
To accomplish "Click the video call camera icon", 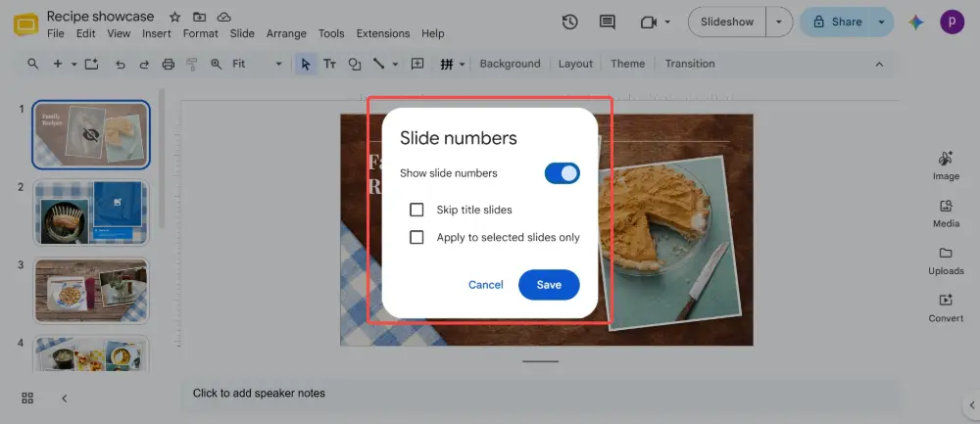I will point(649,23).
